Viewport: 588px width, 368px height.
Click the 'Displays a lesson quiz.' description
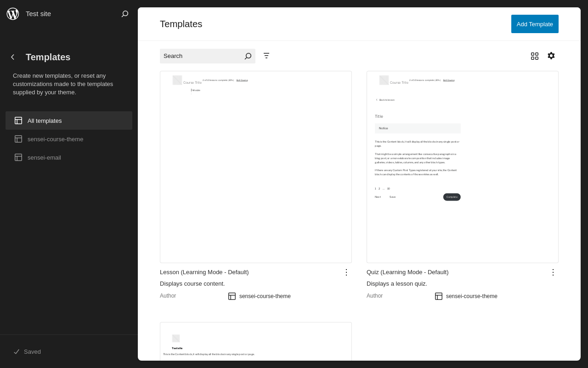[397, 283]
